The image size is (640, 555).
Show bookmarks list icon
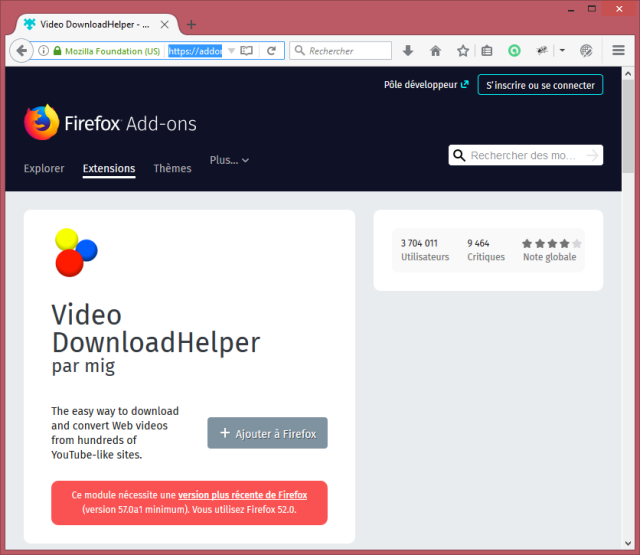487,51
